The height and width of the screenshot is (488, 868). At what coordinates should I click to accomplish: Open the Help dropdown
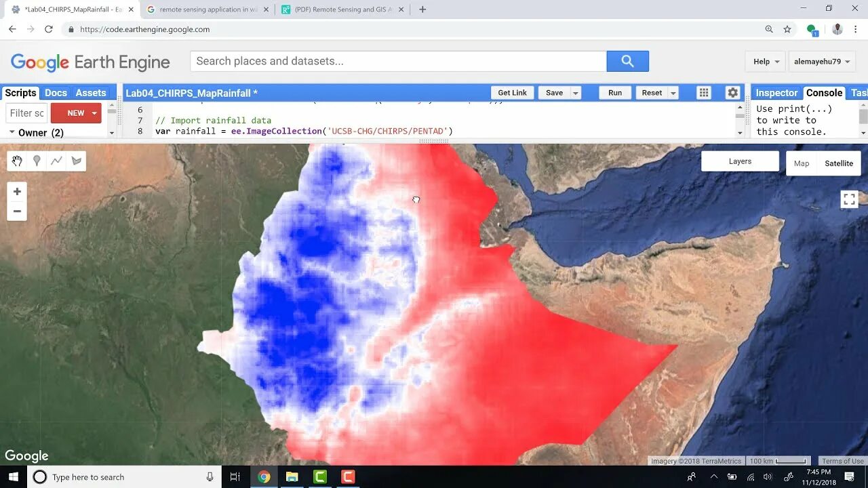coord(766,62)
